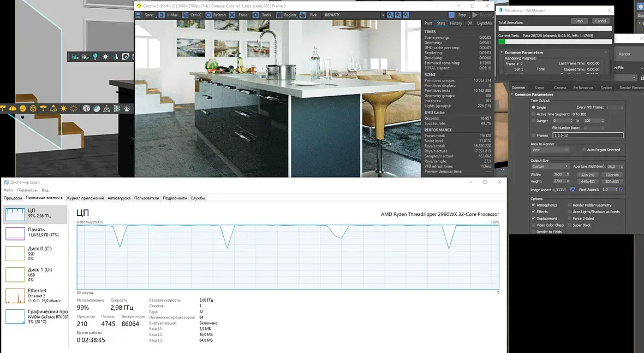The width and height of the screenshot is (644, 353).
Task: Choose the 320x240 preset size
Action: [x=588, y=175]
